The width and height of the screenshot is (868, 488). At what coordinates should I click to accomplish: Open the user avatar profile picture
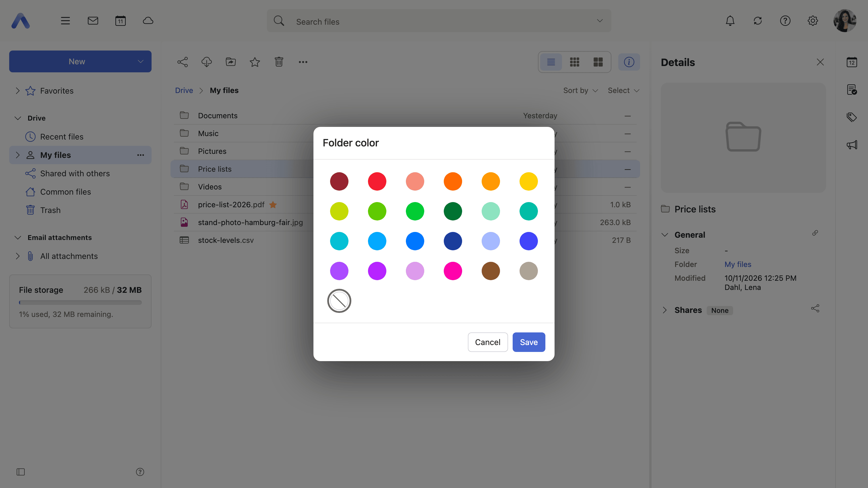point(844,21)
